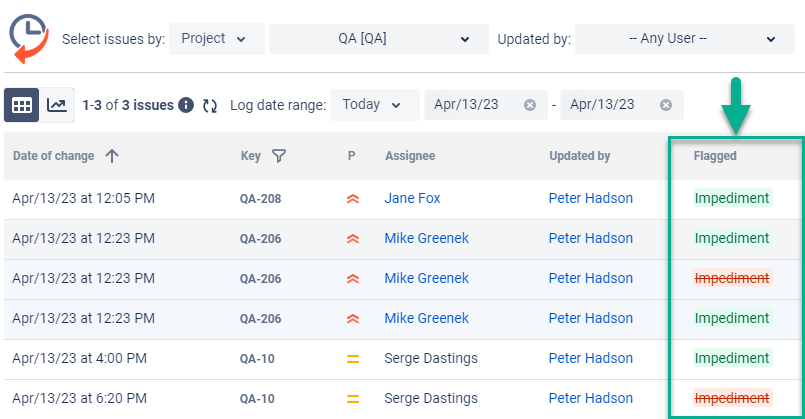Open issue QA-208 key link

(x=260, y=199)
